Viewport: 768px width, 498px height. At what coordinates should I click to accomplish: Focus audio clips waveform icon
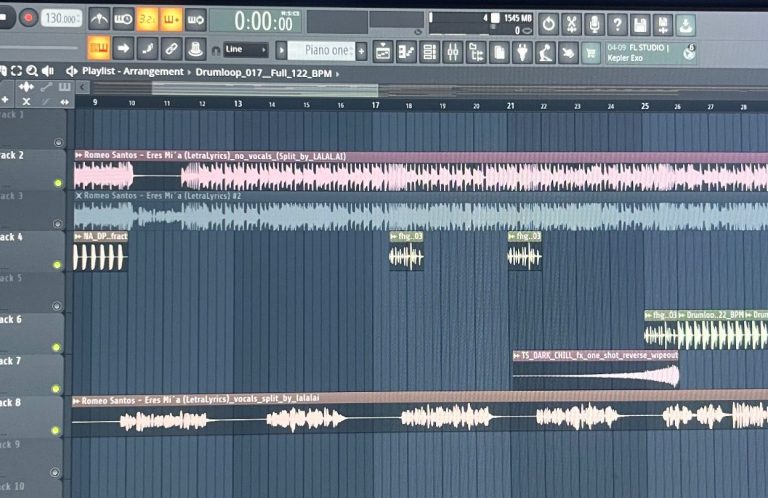click(25, 87)
